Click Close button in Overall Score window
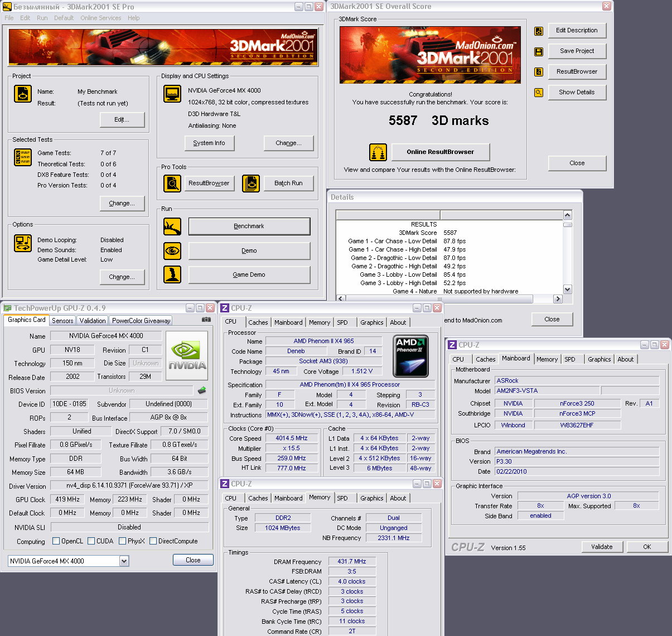672x636 pixels. click(x=577, y=163)
